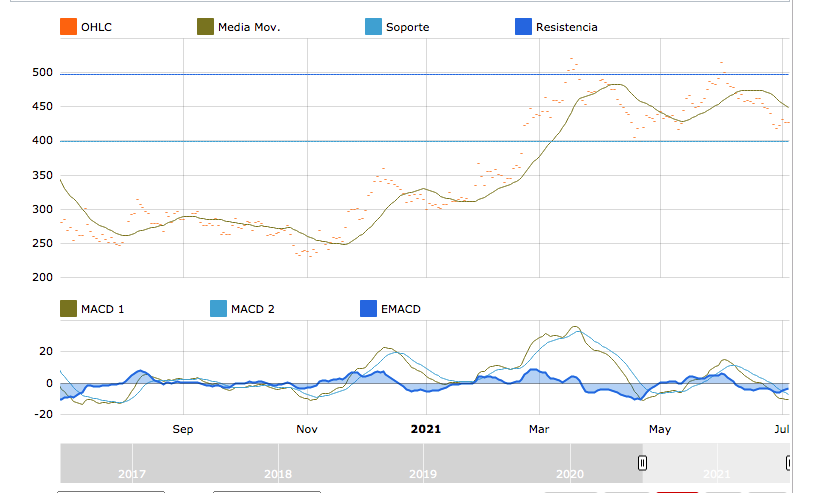Viewport: 814px width, 494px height.
Task: Toggle the OHLC orange legend swatch
Action: [69, 27]
